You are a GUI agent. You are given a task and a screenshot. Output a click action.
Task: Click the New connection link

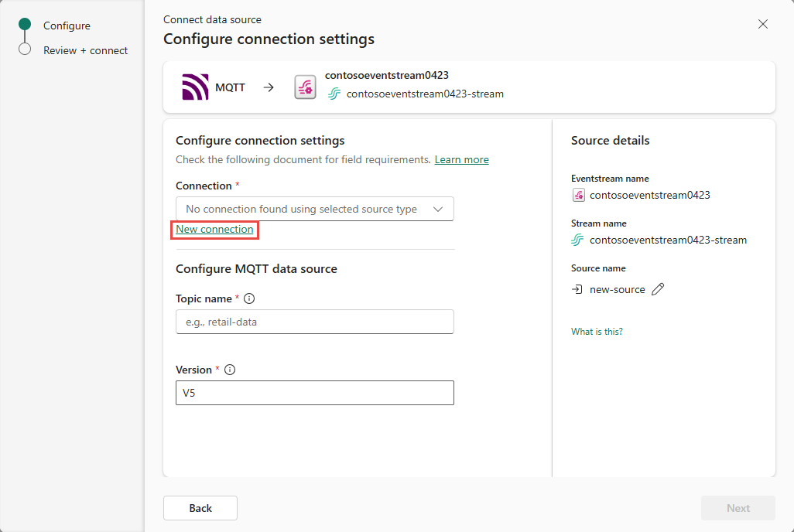pyautogui.click(x=214, y=230)
